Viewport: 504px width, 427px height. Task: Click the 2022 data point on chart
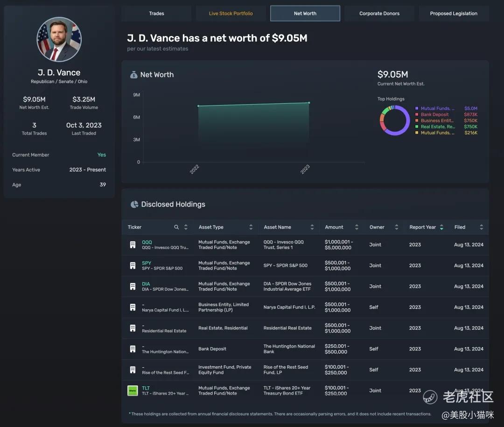[x=198, y=106]
